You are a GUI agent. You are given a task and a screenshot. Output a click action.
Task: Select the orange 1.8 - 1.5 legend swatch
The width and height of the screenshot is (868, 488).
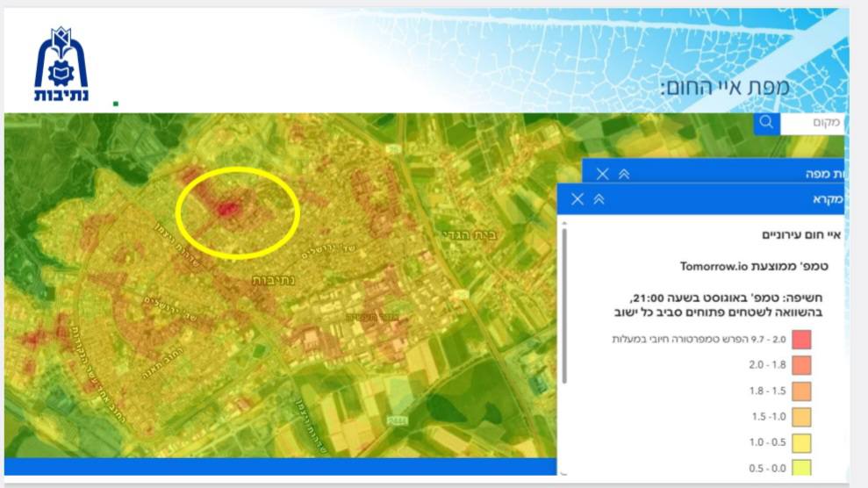801,391
